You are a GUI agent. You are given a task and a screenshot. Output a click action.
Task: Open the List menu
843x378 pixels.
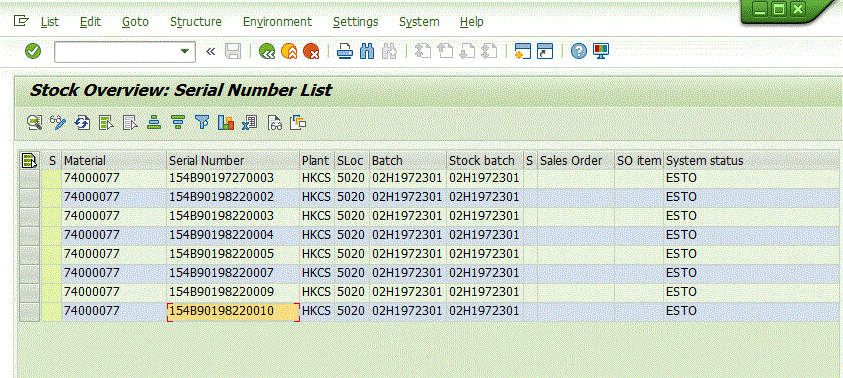point(50,22)
